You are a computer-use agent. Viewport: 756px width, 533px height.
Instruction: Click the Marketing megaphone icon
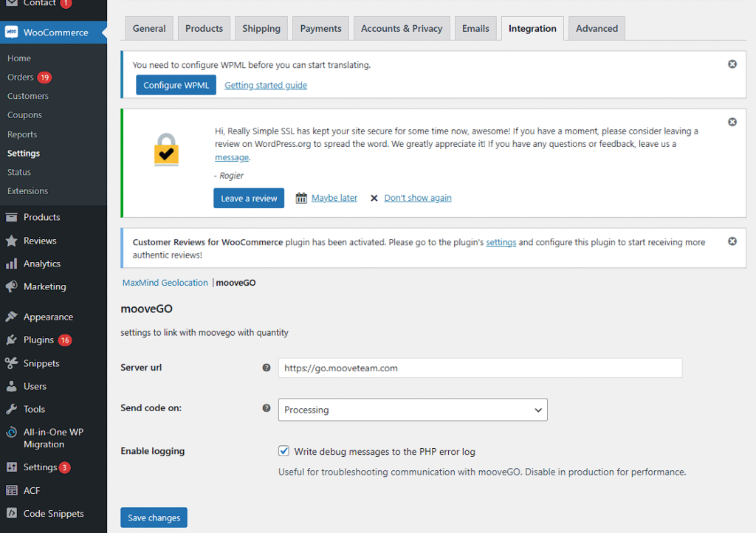click(x=12, y=286)
